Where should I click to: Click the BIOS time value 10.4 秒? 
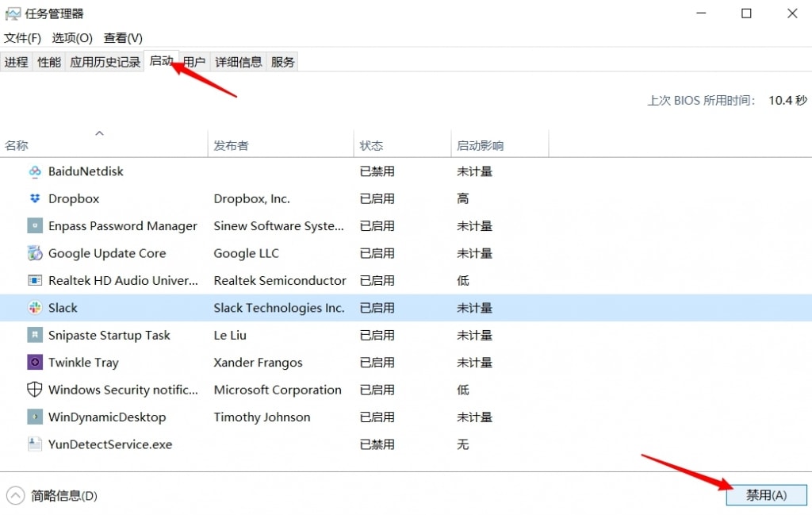click(x=787, y=100)
